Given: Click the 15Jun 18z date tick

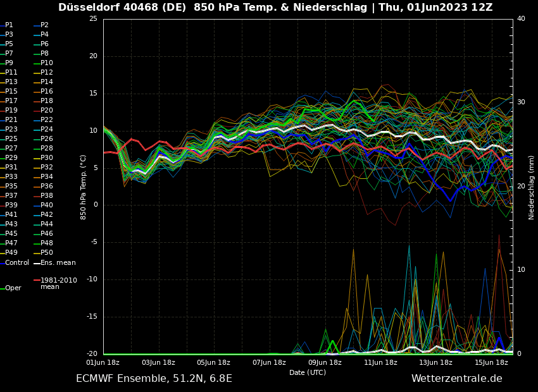Looking at the screenshot, I should [491, 363].
